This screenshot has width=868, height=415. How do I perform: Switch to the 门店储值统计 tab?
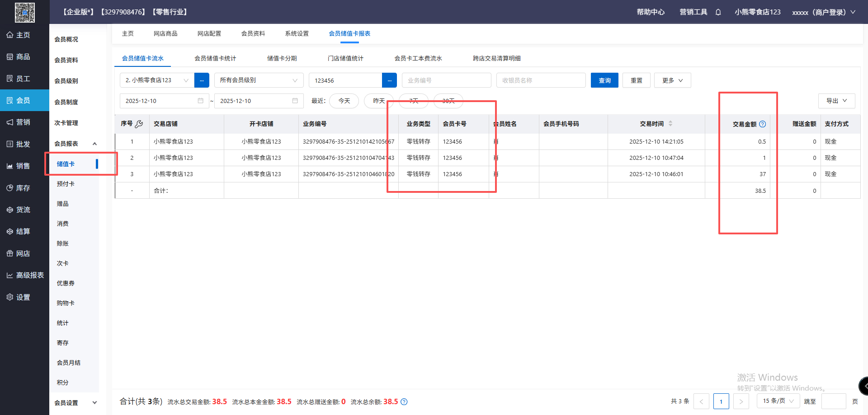(x=345, y=58)
